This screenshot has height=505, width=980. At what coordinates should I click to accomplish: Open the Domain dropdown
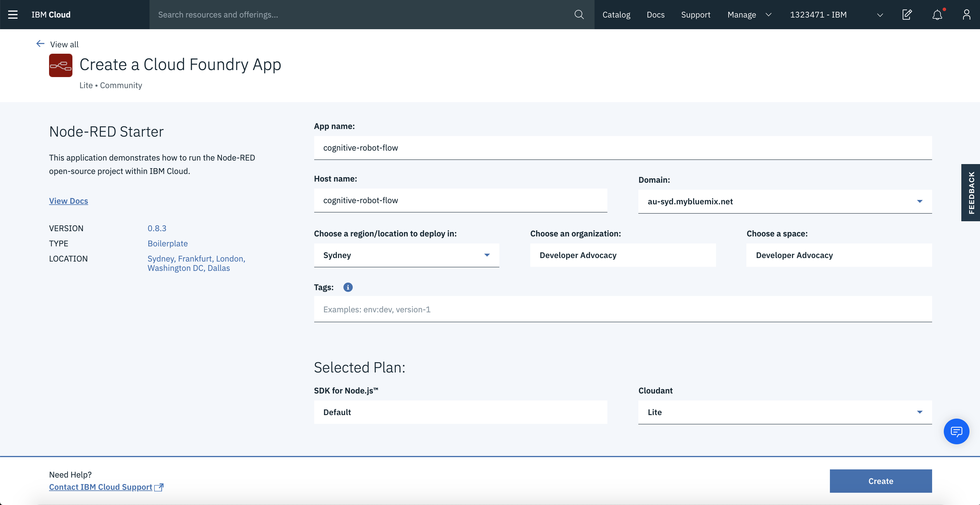pos(785,201)
